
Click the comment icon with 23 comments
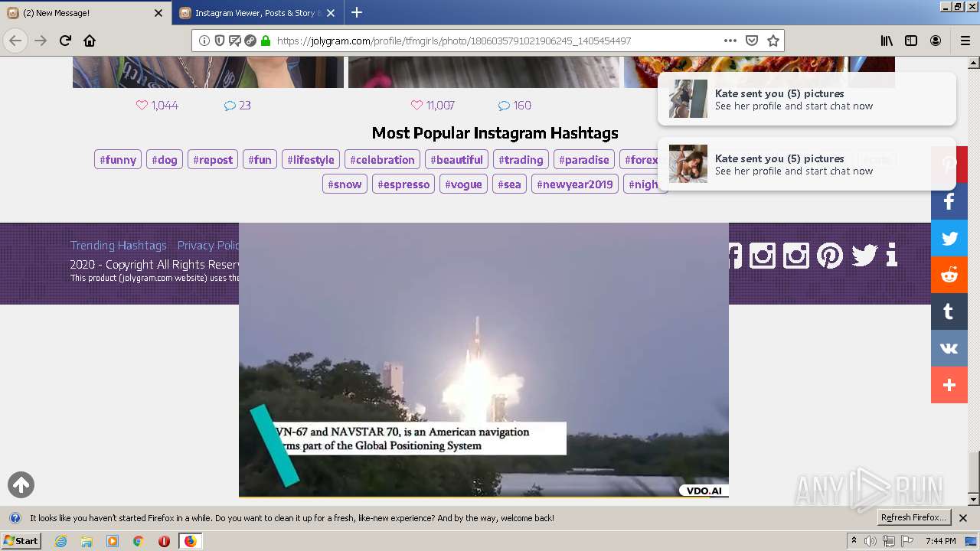tap(230, 106)
